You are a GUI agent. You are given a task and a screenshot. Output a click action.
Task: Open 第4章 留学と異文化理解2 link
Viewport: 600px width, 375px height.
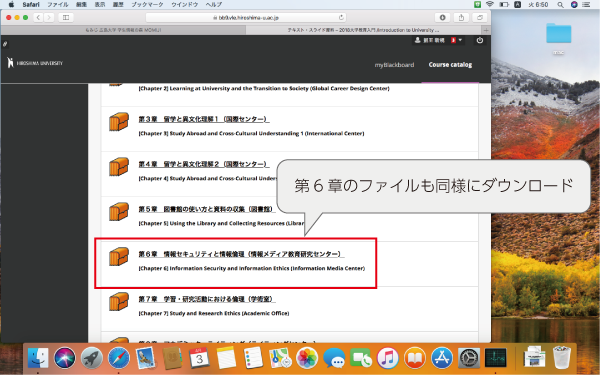coord(204,164)
